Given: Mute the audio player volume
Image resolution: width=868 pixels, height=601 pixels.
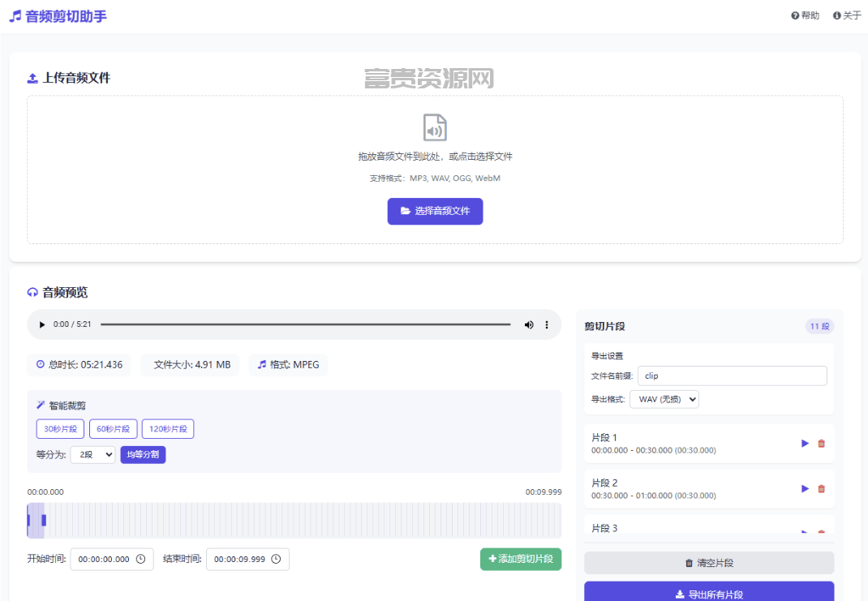Looking at the screenshot, I should (529, 325).
